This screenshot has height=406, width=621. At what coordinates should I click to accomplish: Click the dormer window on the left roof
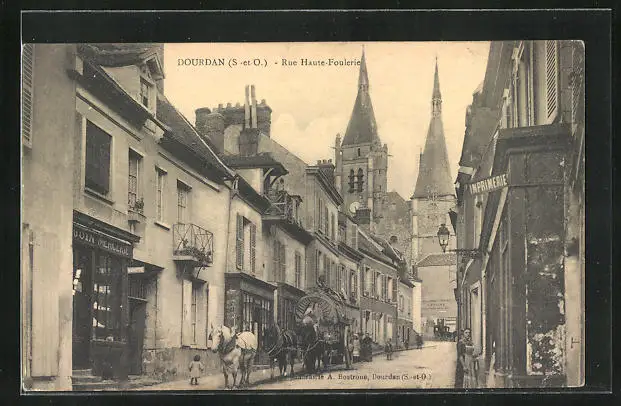(146, 92)
